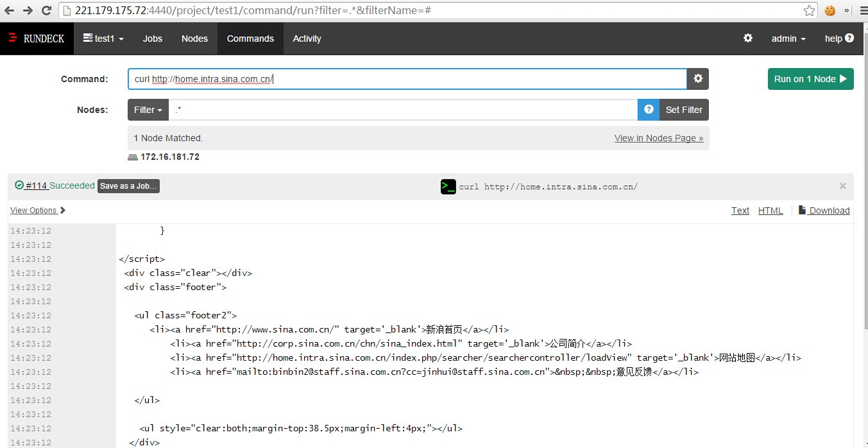This screenshot has height=448, width=868.
Task: Click the '1 Node Matched.' text
Action: tap(168, 138)
